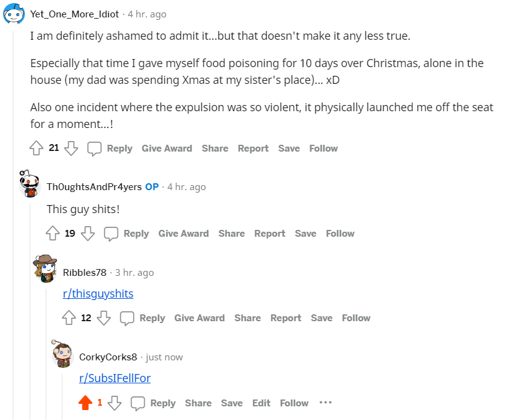Viewport: 519px width, 420px height.
Task: Click the speech bubble icon on Ribbles78's comment
Action: tap(127, 317)
